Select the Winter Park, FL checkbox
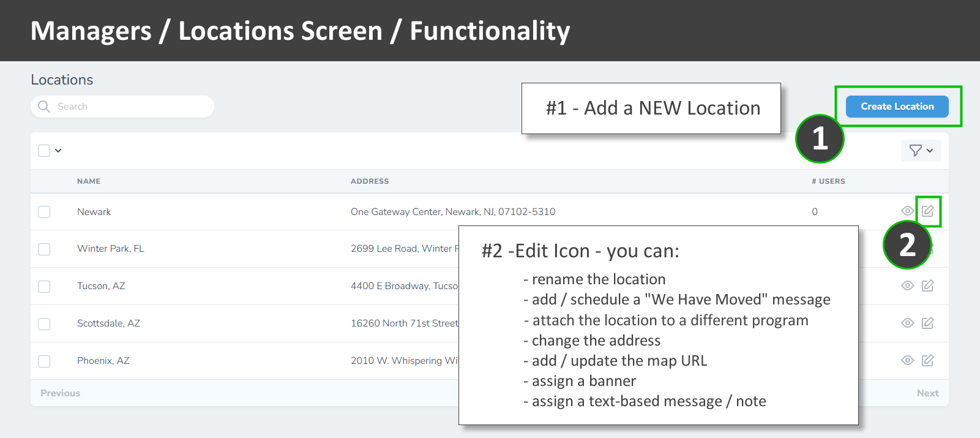 pos(44,249)
